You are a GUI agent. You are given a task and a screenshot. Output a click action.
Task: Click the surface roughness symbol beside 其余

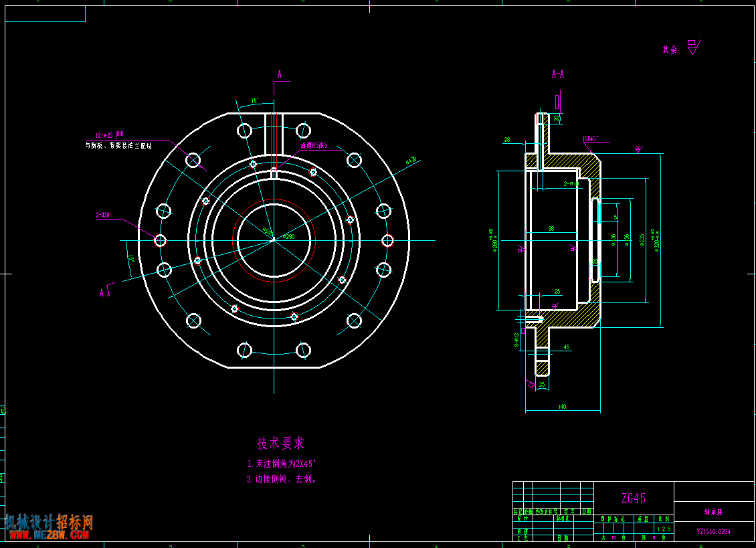[693, 48]
